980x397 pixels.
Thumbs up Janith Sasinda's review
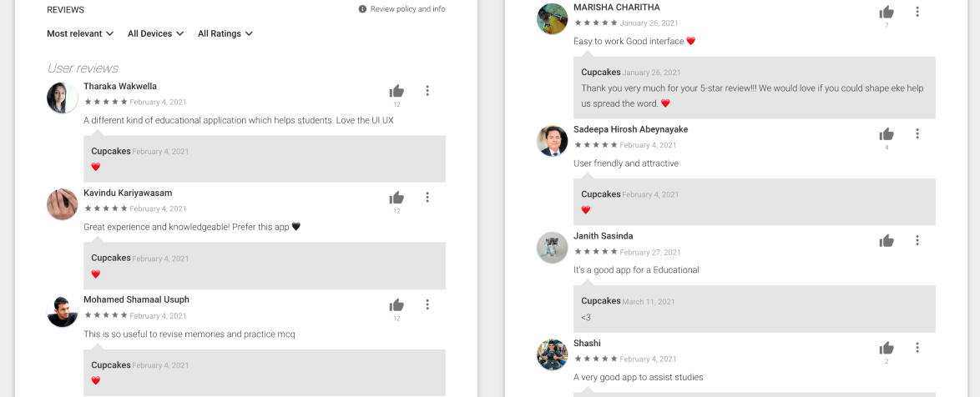(887, 241)
